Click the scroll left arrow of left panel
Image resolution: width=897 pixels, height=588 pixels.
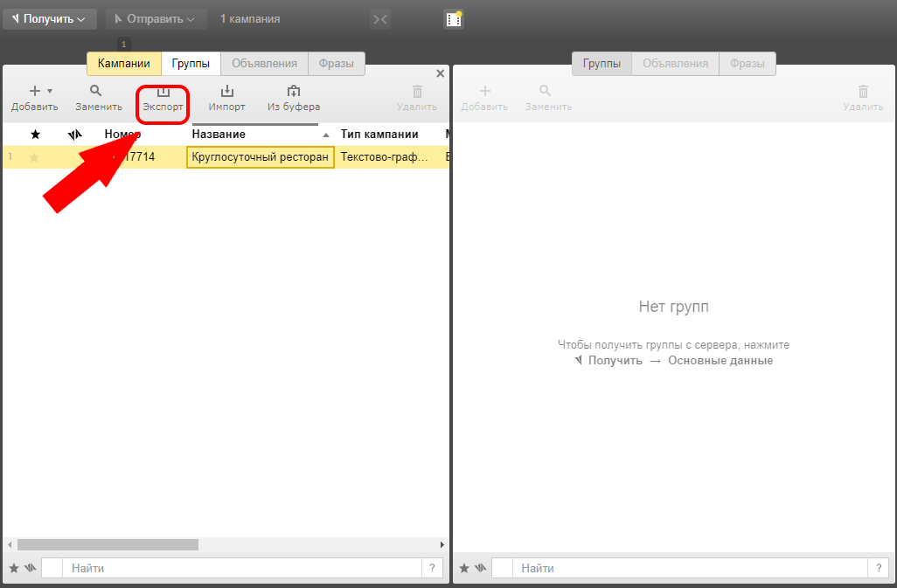(x=9, y=544)
